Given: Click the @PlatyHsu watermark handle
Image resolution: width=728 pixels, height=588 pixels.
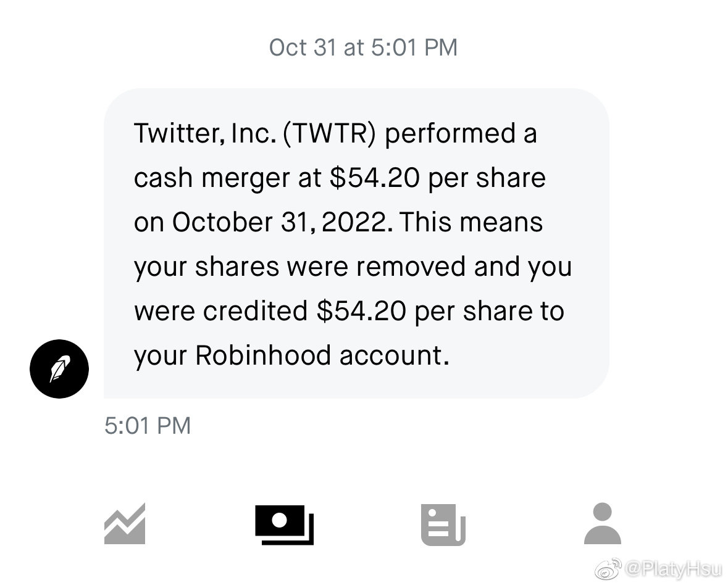Looking at the screenshot, I should 672,571.
